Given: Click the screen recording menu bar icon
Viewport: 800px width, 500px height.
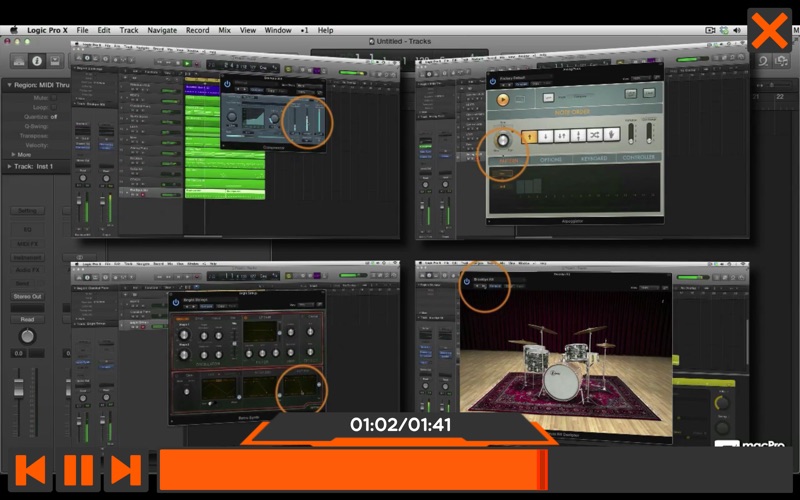Looking at the screenshot, I should (710, 30).
